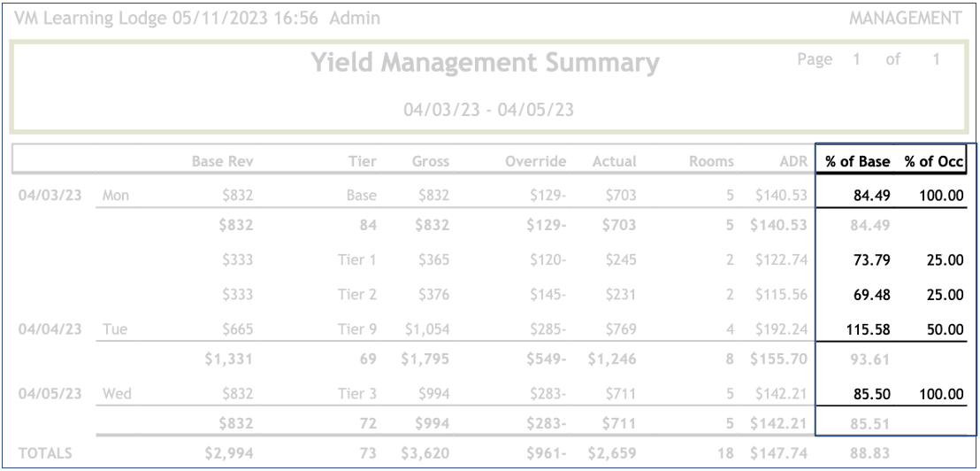980x471 pixels.
Task: Click the "% of Base" column header
Action: point(857,161)
